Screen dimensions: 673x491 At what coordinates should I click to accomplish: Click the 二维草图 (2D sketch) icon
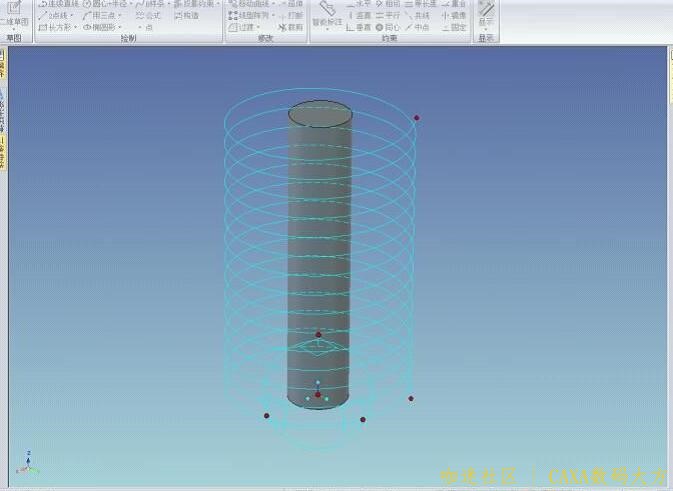[x=14, y=9]
